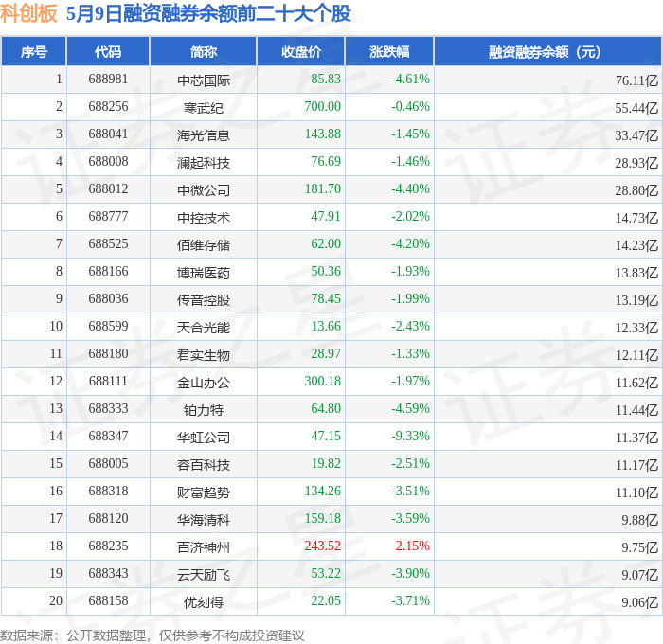
Task: Select stock name 金山办公
Action: point(204,383)
